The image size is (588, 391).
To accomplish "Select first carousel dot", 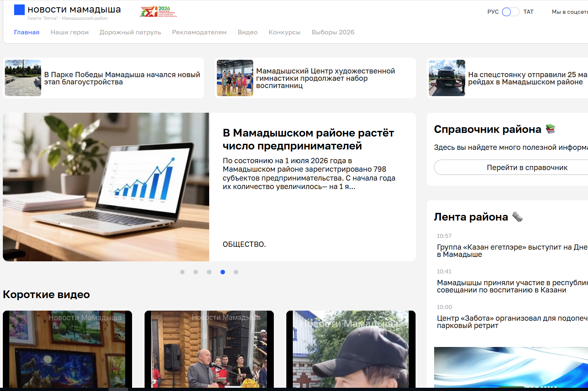I will coord(183,272).
